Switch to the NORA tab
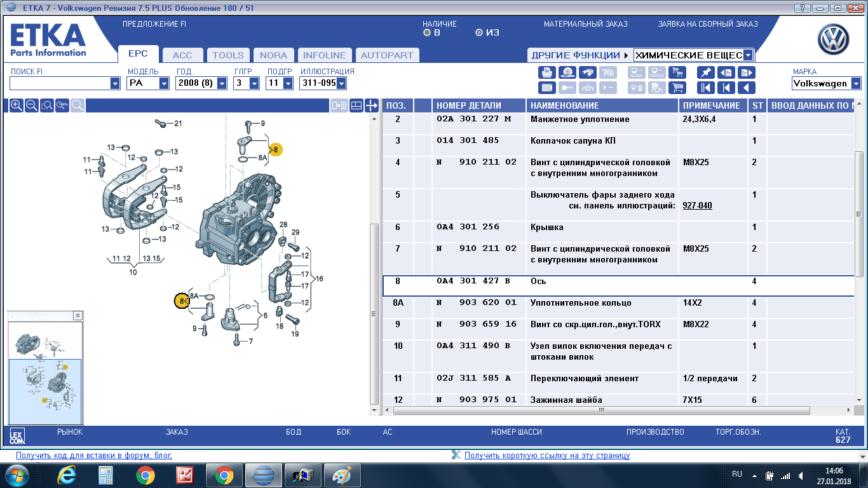 click(x=274, y=55)
